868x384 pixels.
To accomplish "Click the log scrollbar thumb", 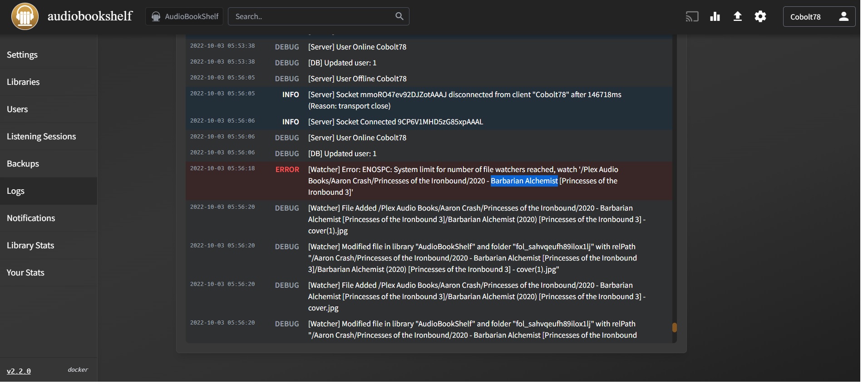I will pyautogui.click(x=675, y=327).
